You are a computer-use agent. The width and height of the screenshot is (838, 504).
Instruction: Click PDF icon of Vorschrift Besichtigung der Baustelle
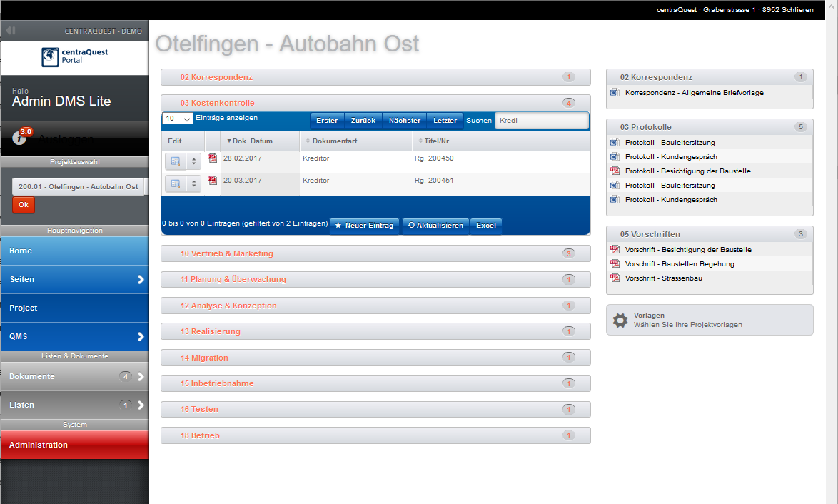pos(615,250)
